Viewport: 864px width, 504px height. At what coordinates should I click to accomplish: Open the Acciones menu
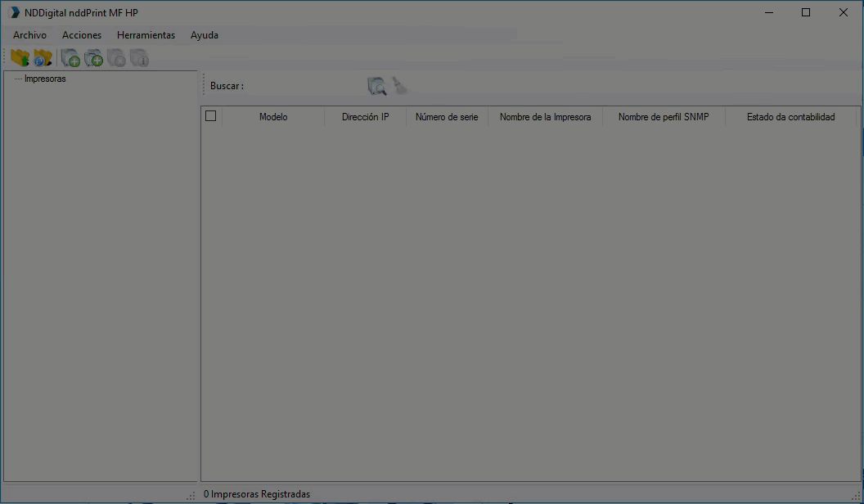[82, 35]
